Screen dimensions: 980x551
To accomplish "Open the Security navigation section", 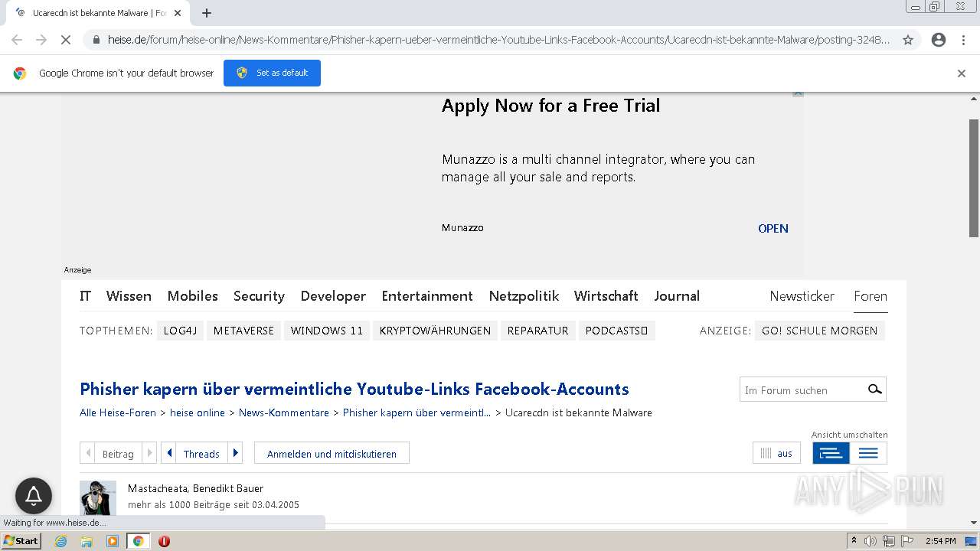I will 259,296.
